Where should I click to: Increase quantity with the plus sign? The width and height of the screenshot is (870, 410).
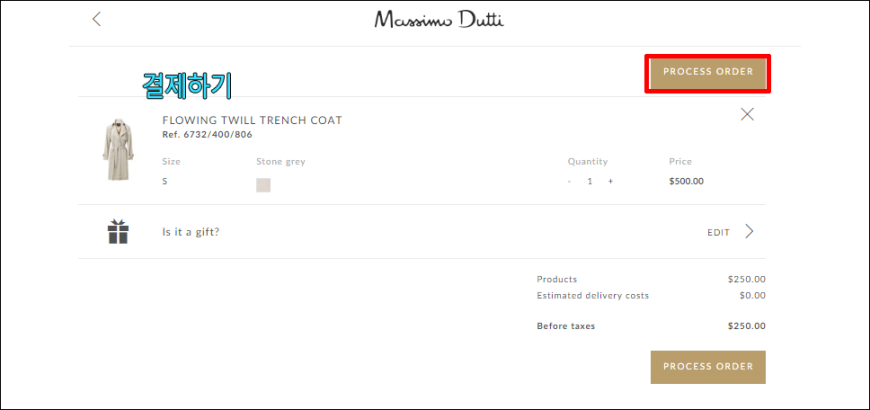point(610,181)
